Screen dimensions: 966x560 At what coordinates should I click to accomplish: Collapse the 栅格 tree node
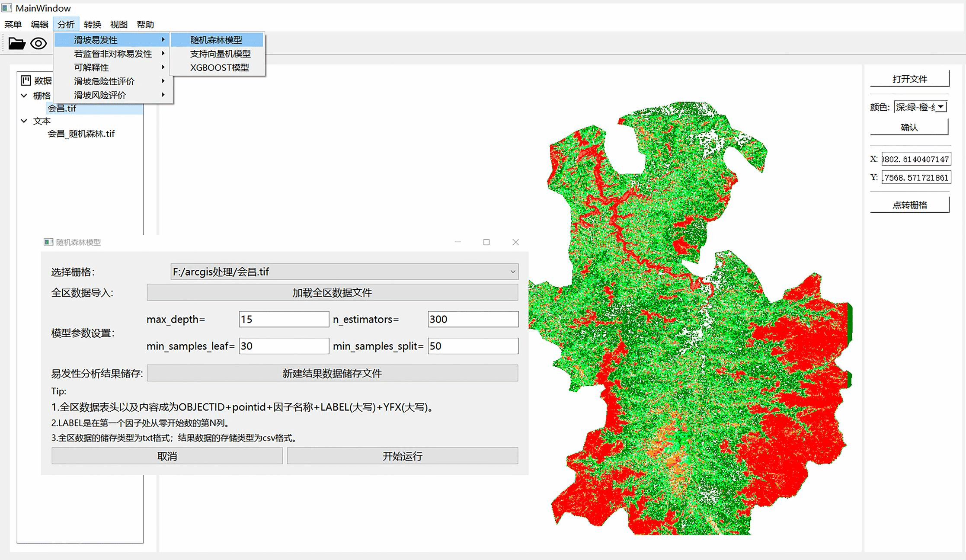tap(24, 96)
